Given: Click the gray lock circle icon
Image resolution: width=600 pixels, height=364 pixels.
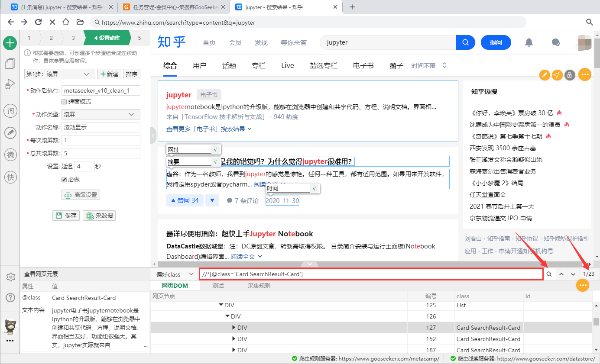Looking at the screenshot, I should point(570,75).
